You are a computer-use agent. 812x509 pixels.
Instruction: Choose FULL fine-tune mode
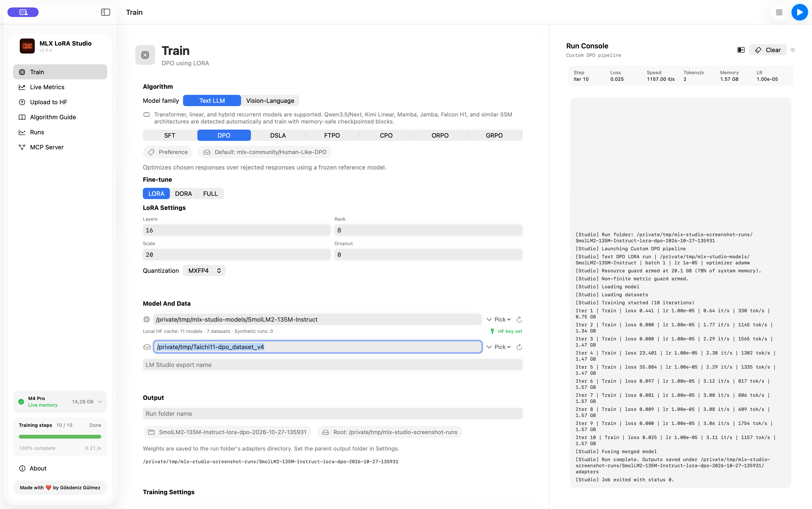click(x=211, y=193)
